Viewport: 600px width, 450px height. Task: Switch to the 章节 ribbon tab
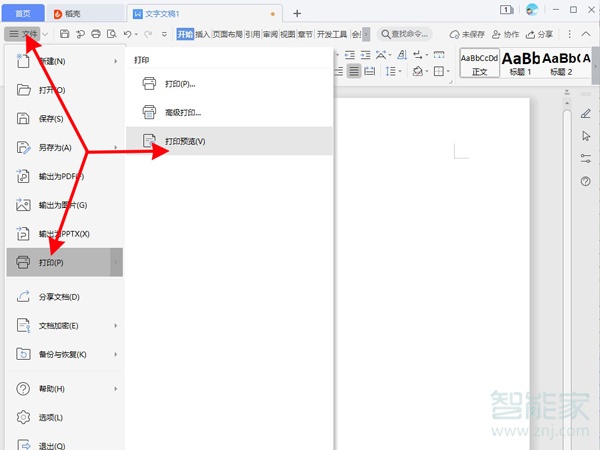(x=305, y=34)
